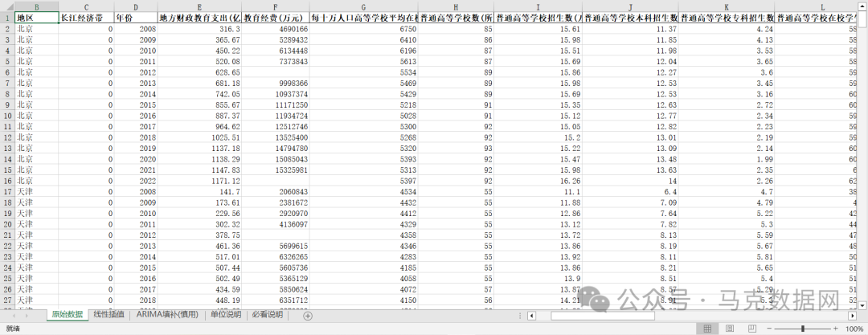Click the 普通高等学校招生数 header cell
Viewport: 868px width, 335px height.
tap(538, 18)
